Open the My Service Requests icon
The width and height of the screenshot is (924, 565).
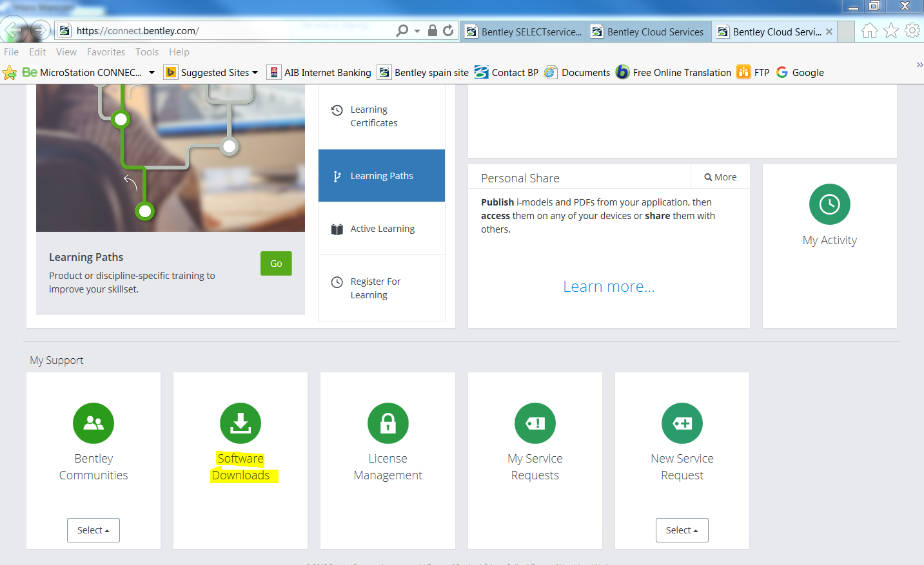[535, 423]
